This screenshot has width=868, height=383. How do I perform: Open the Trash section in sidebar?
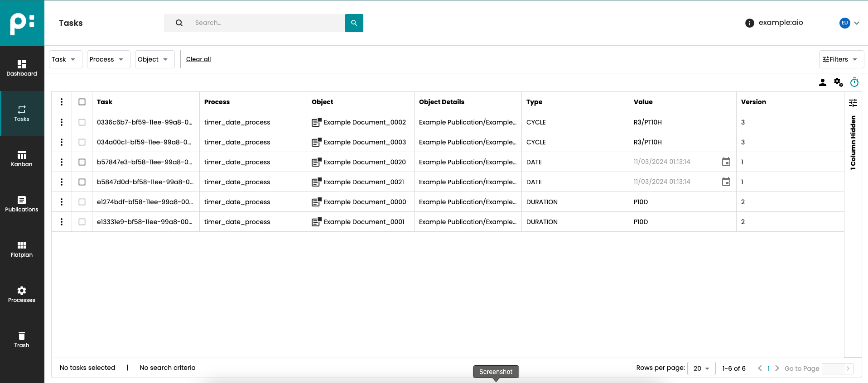(x=22, y=340)
